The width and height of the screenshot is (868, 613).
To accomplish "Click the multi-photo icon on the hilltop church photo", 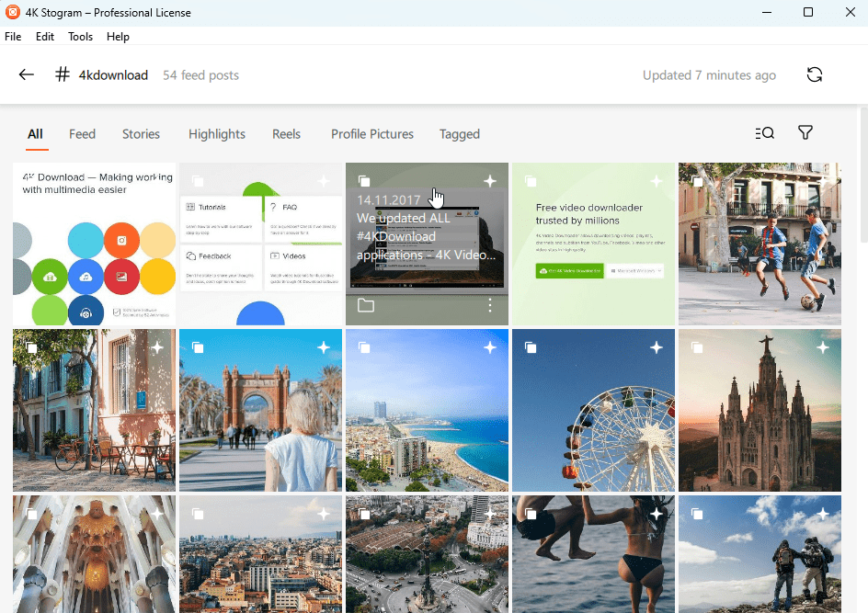I will [697, 347].
